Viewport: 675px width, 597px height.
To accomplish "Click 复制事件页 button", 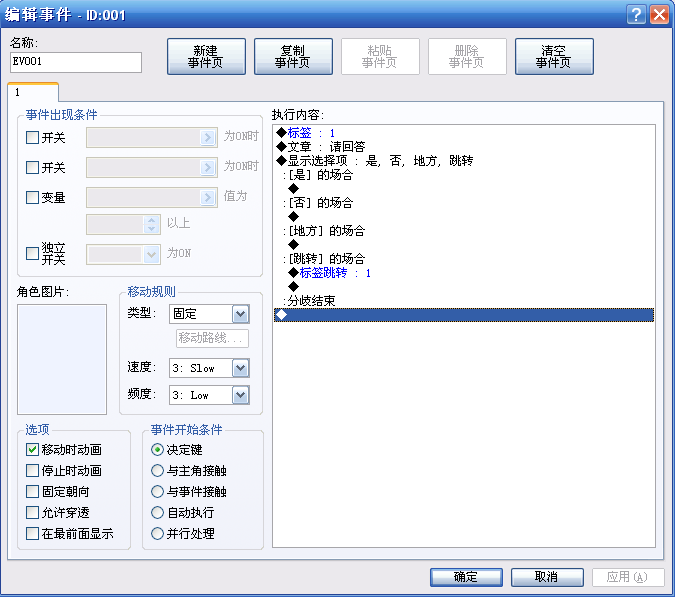I will (x=293, y=56).
